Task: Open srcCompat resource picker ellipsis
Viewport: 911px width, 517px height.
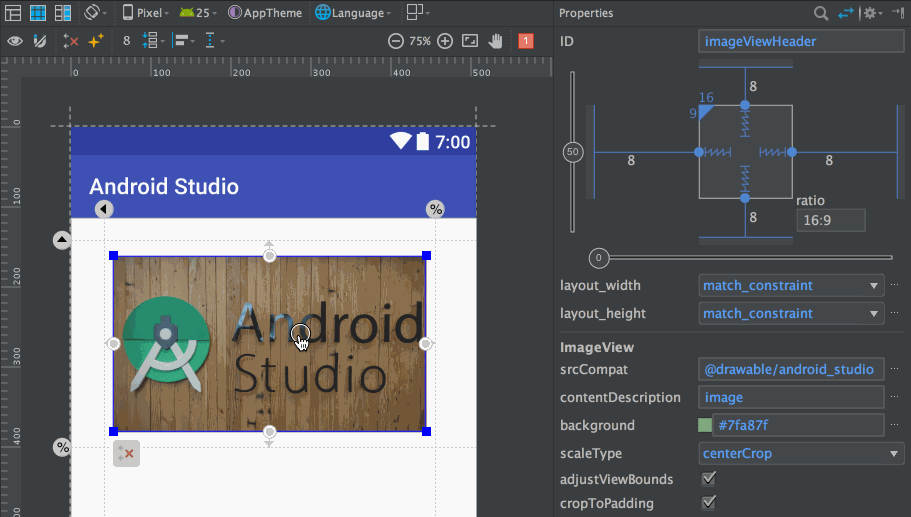Action: coord(894,368)
